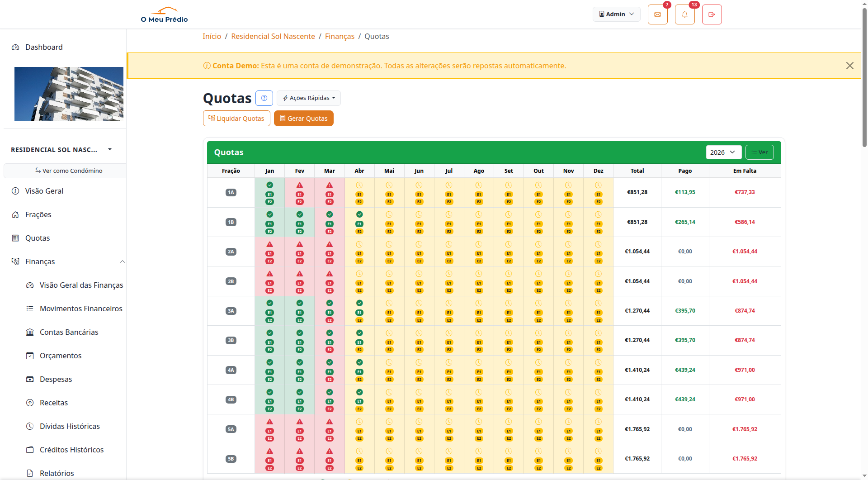Screen dimensions: 868x480
Task: Click the help question mark icon
Action: [264, 98]
